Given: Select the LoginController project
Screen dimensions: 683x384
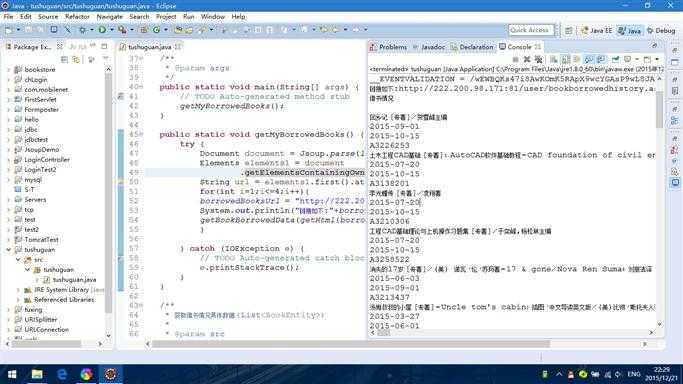Looking at the screenshot, I should [x=47, y=160].
